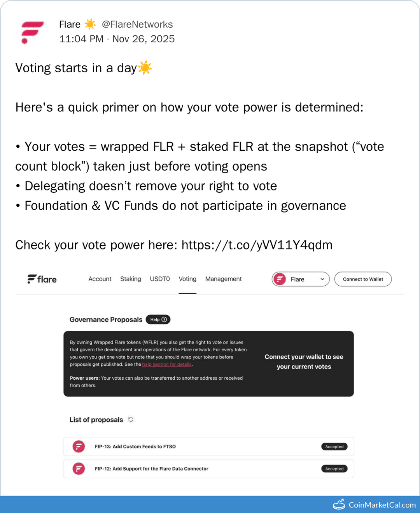Click the Connect to Wallet button
The height and width of the screenshot is (513, 420).
click(363, 279)
